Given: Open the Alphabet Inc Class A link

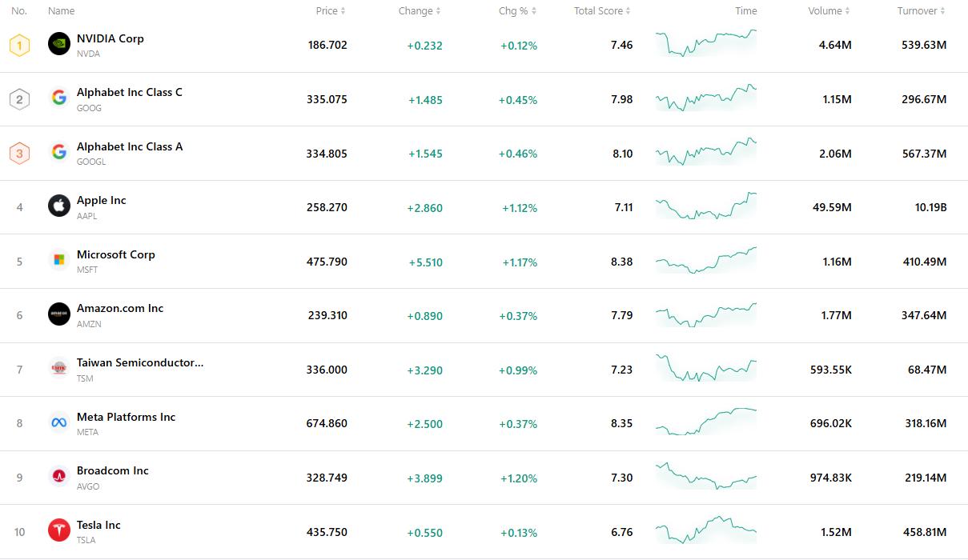Looking at the screenshot, I should pos(130,146).
